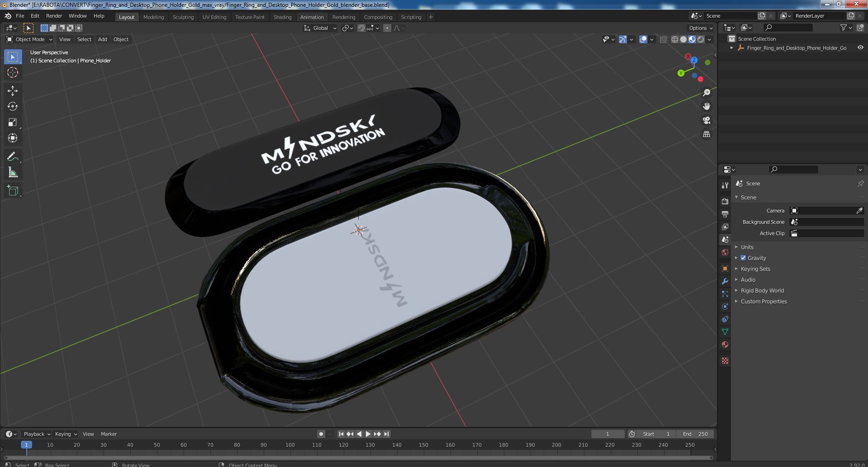Screen dimensions: 868x467
Task: Open View Layer properties tab
Action: 725,226
